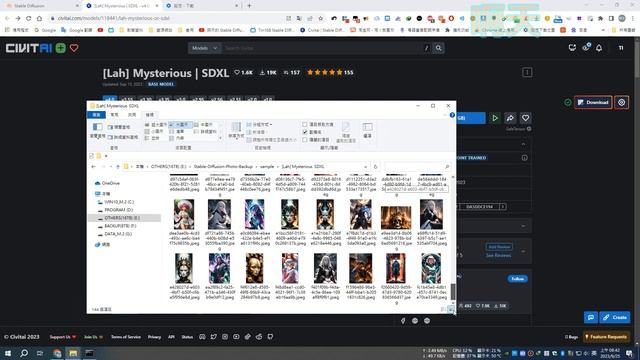
Task: Open the bell notifications icon on Civitai
Action: [599, 48]
